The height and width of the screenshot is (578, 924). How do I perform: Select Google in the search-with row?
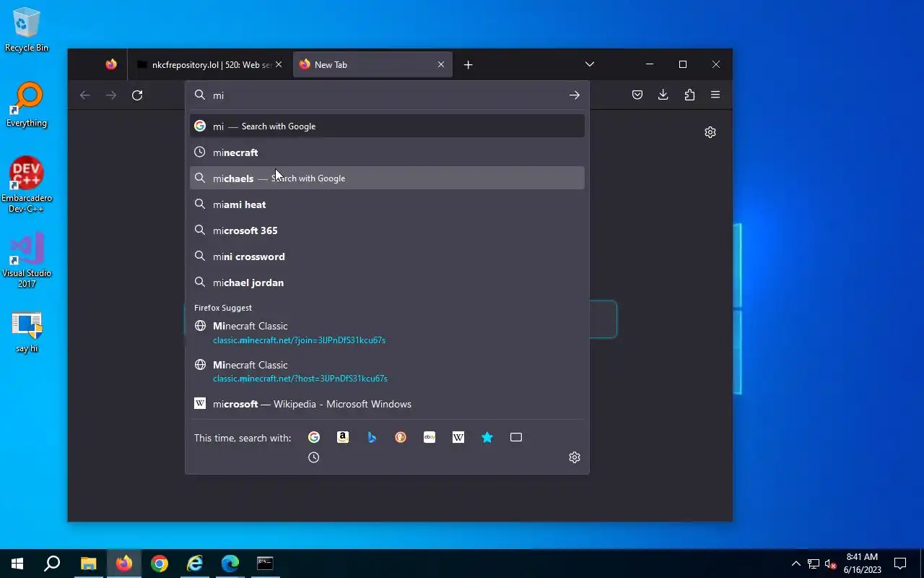(x=314, y=437)
